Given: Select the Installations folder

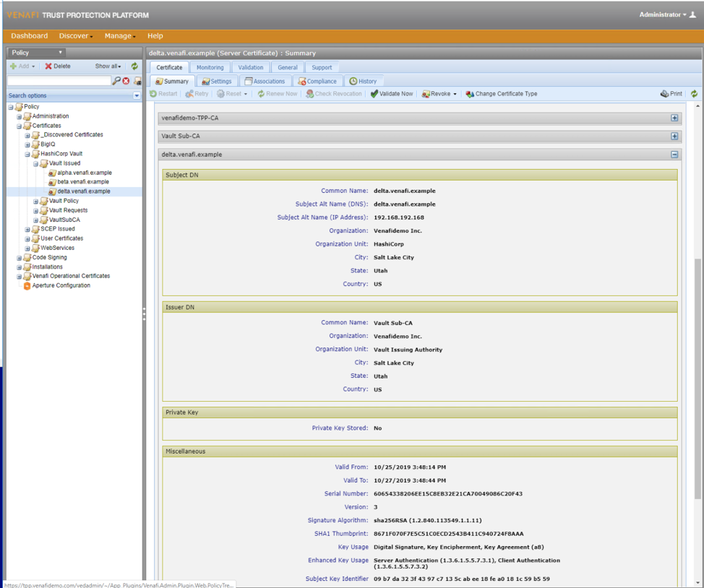Looking at the screenshot, I should point(47,267).
